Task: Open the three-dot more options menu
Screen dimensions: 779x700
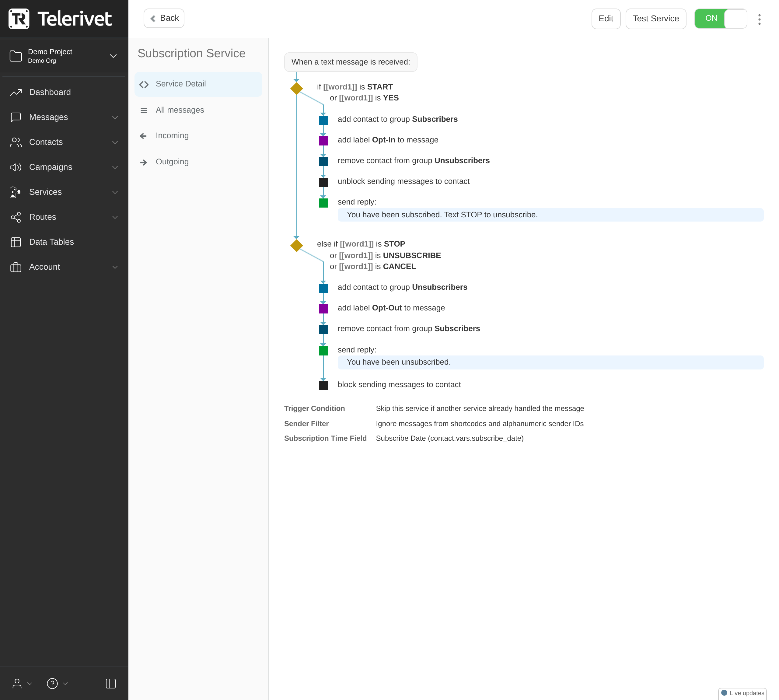Action: (x=760, y=19)
